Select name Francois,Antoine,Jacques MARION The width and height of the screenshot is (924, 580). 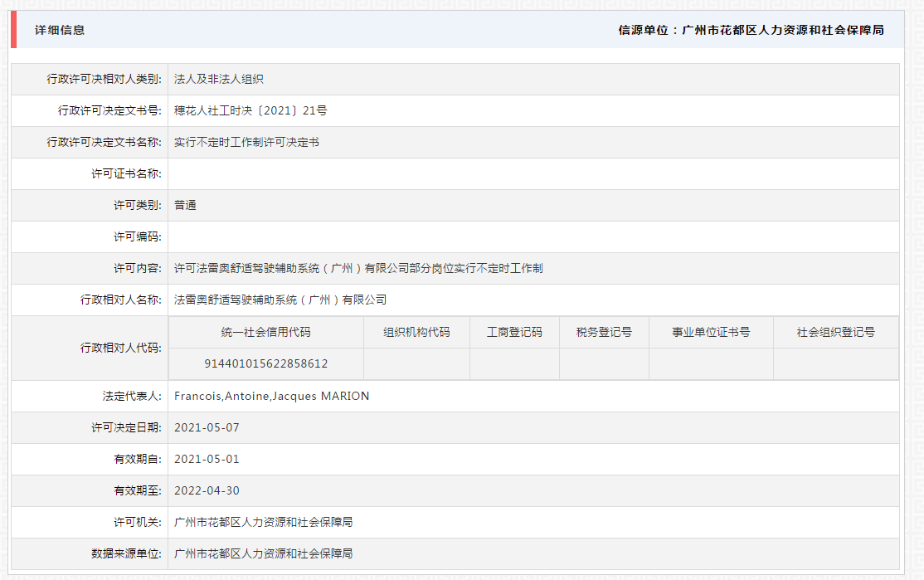coord(272,396)
